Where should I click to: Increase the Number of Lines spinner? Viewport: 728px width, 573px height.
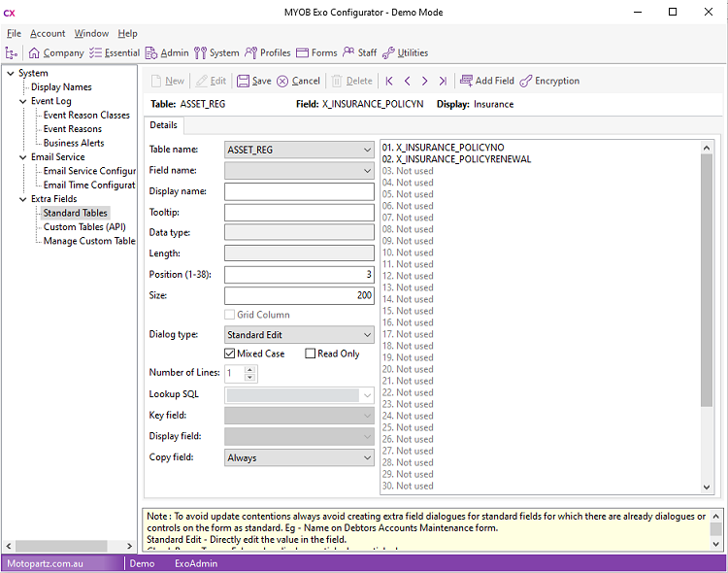[249, 370]
